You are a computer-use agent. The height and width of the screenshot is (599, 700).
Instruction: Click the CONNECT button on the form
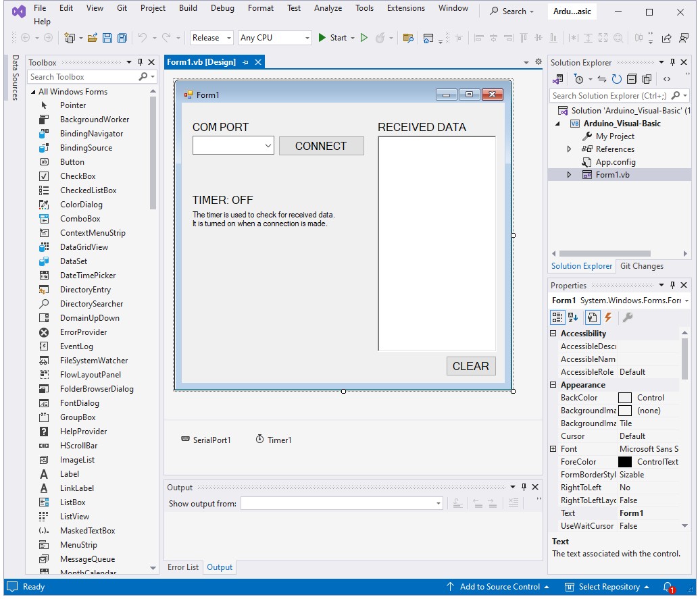[321, 146]
